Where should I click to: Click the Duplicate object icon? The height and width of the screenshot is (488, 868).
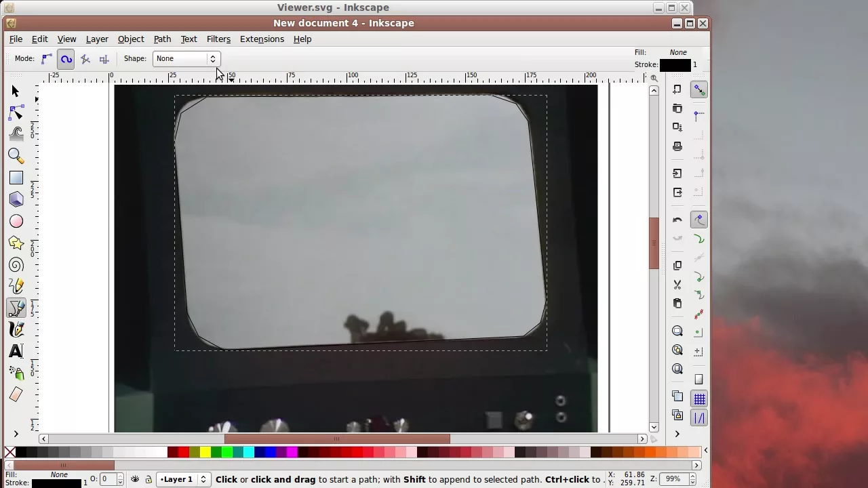tap(677, 396)
